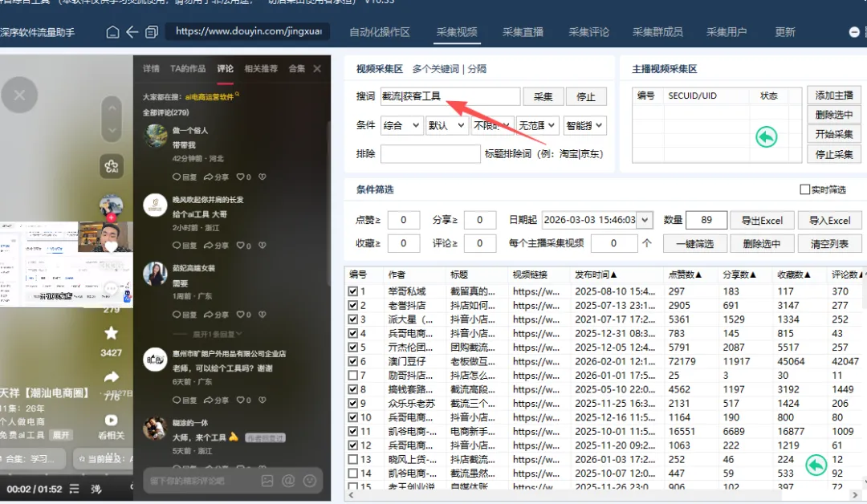Open the video author's avatar

(x=111, y=205)
